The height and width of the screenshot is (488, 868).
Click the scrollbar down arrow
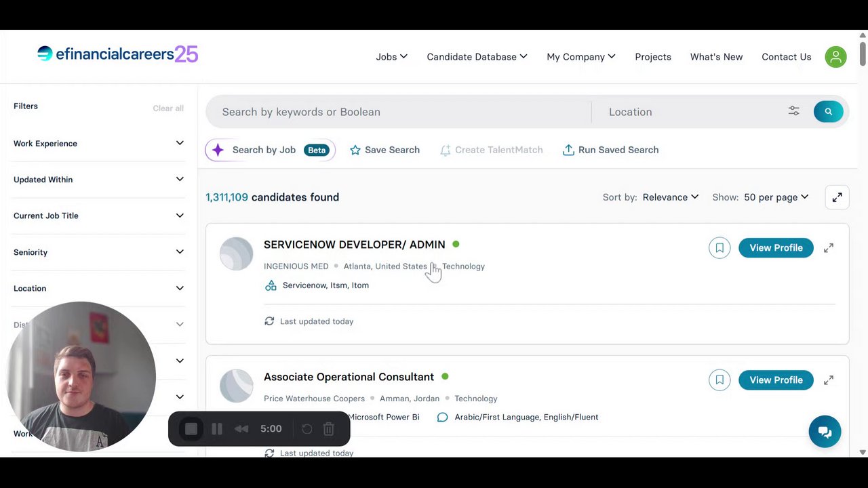(863, 452)
